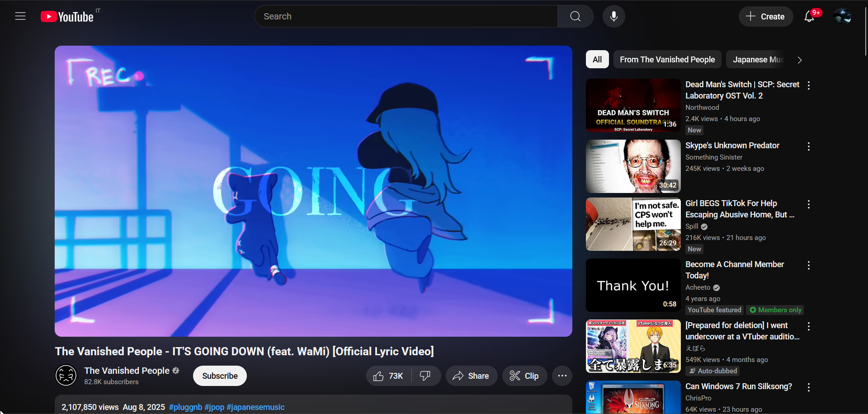The height and width of the screenshot is (414, 868).
Task: Visit the Northwood channel
Action: pyautogui.click(x=702, y=108)
